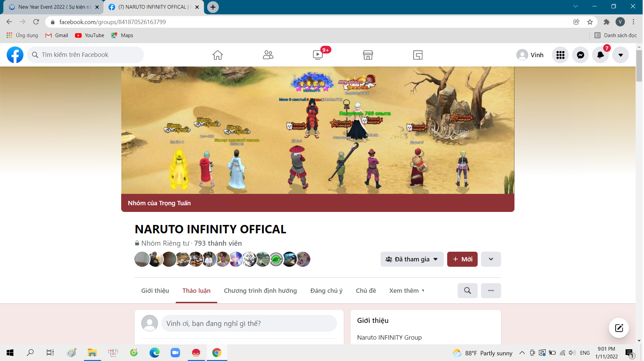
Task: Open 793 thành viên members link
Action: pyautogui.click(x=218, y=243)
